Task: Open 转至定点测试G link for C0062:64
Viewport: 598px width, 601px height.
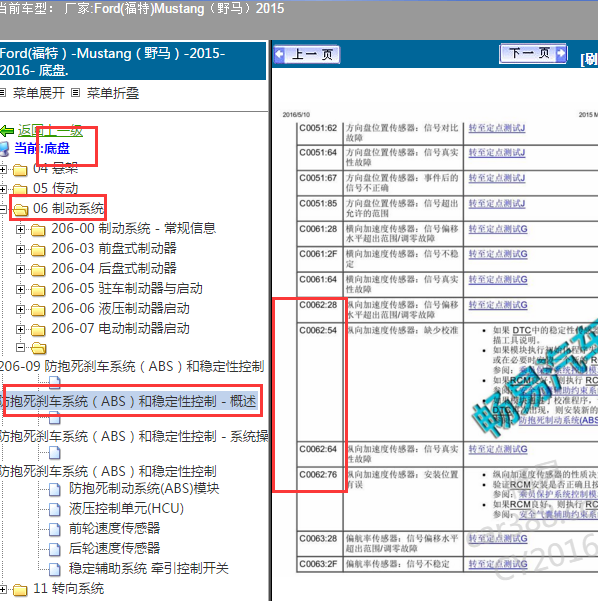Action: pyautogui.click(x=498, y=449)
